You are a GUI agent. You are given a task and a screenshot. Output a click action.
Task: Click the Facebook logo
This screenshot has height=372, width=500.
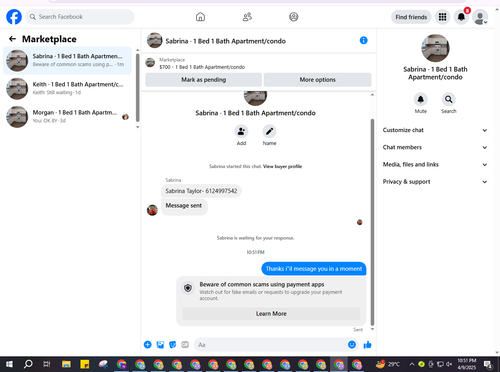coord(14,17)
